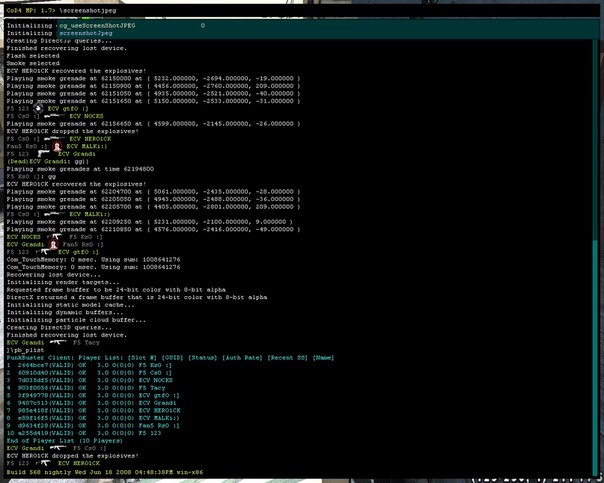Click 'Initializing static model cache...' line
Image resolution: width=604 pixels, height=483 pixels.
point(70,305)
